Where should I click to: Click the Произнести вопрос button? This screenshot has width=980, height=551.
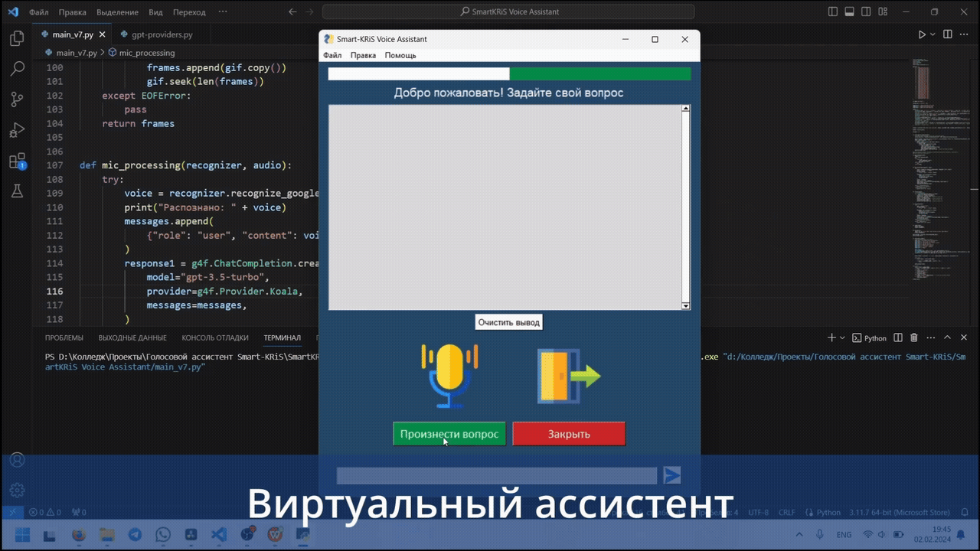coord(449,434)
